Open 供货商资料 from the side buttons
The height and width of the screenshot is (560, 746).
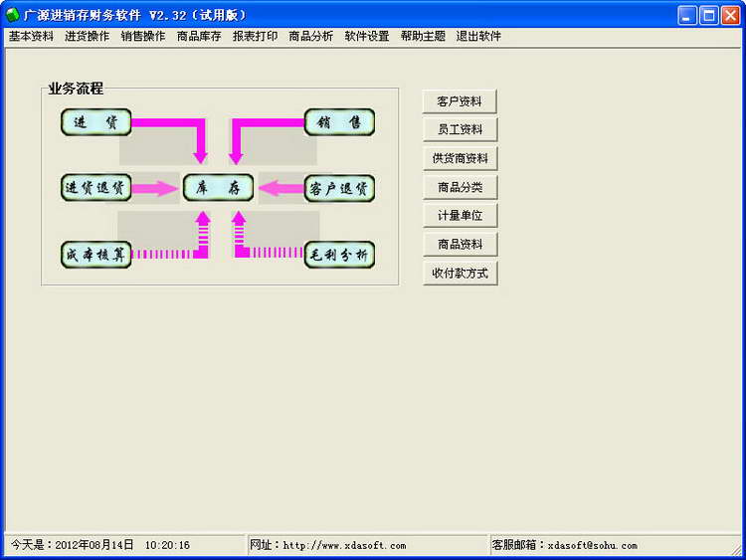[x=460, y=158]
